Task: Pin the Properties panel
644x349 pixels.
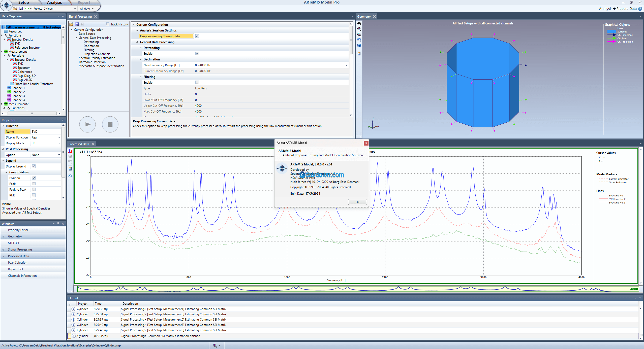Action: point(63,120)
